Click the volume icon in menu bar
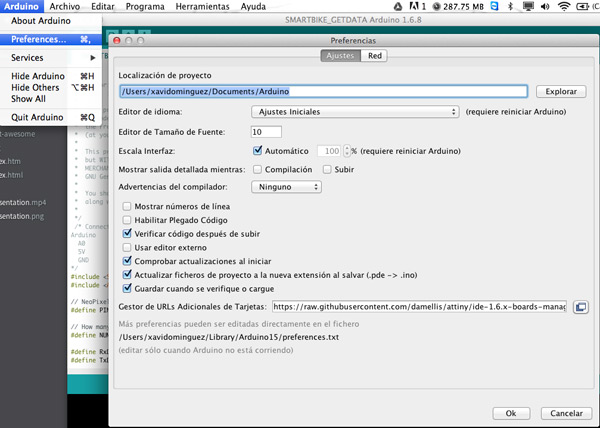This screenshot has height=428, width=600. (545, 6)
